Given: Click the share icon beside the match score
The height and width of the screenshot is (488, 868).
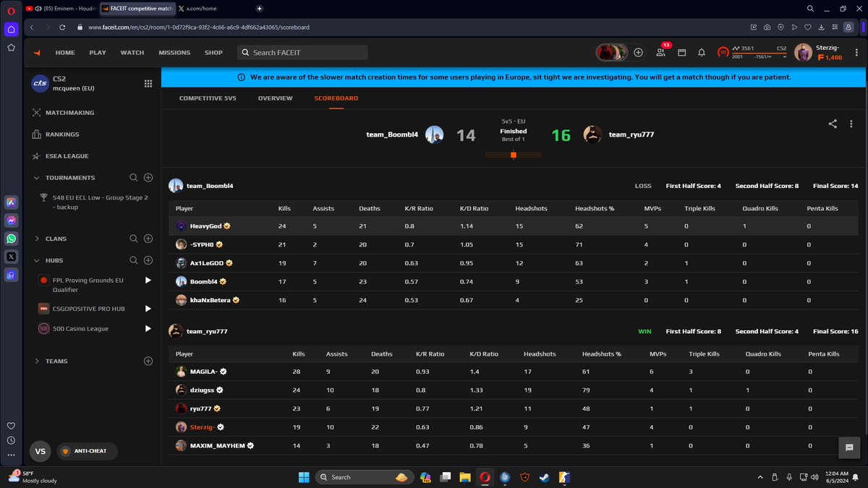Looking at the screenshot, I should [832, 124].
